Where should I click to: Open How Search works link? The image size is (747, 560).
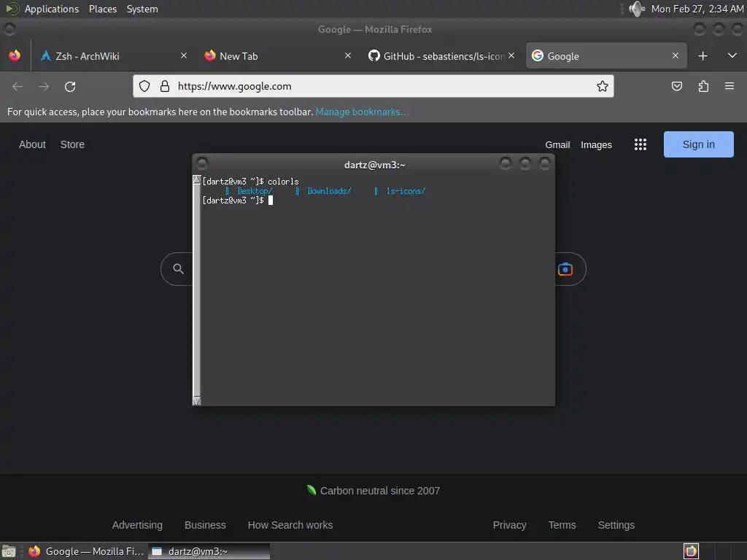pos(290,525)
